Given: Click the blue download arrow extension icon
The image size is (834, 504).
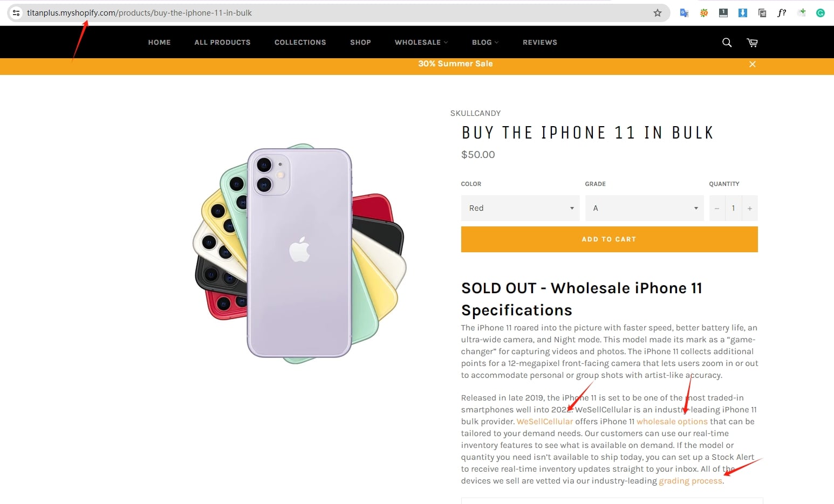Looking at the screenshot, I should pos(743,13).
